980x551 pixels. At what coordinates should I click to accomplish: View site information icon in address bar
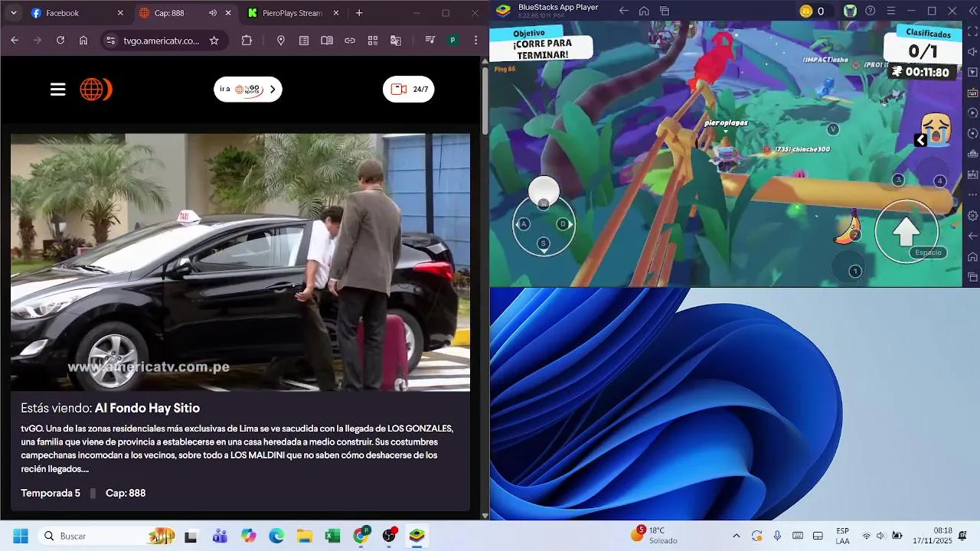coord(110,41)
